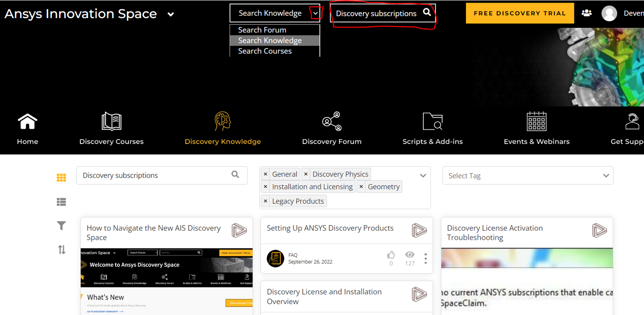The height and width of the screenshot is (315, 644).
Task: Open Discovery License and Installation Overview article
Action: (x=324, y=297)
